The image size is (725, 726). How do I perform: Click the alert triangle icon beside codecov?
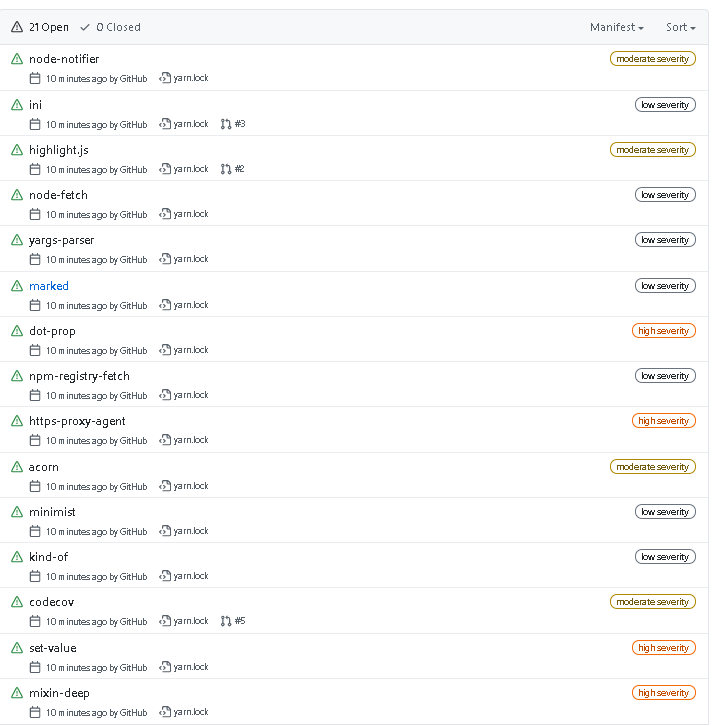tap(17, 602)
